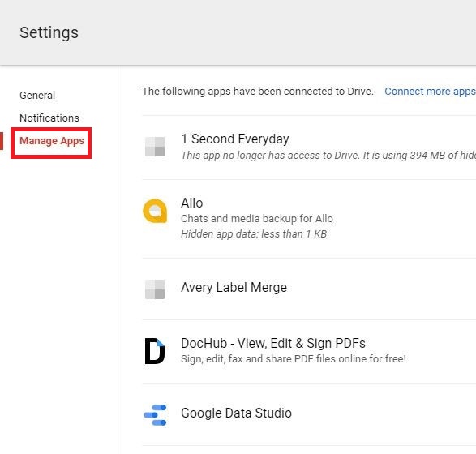The height and width of the screenshot is (454, 476).
Task: Click the Google Data Studio icon
Action: [x=155, y=415]
